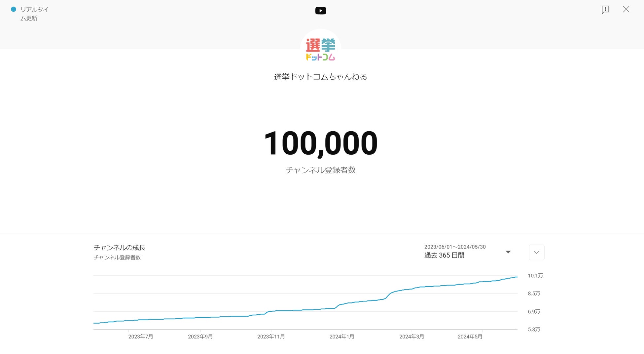Click the チャンネルの成長 chart heading

[x=119, y=248]
